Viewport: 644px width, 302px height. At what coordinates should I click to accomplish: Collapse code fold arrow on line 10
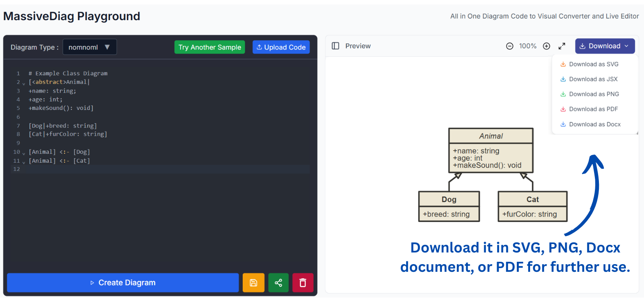click(x=24, y=153)
